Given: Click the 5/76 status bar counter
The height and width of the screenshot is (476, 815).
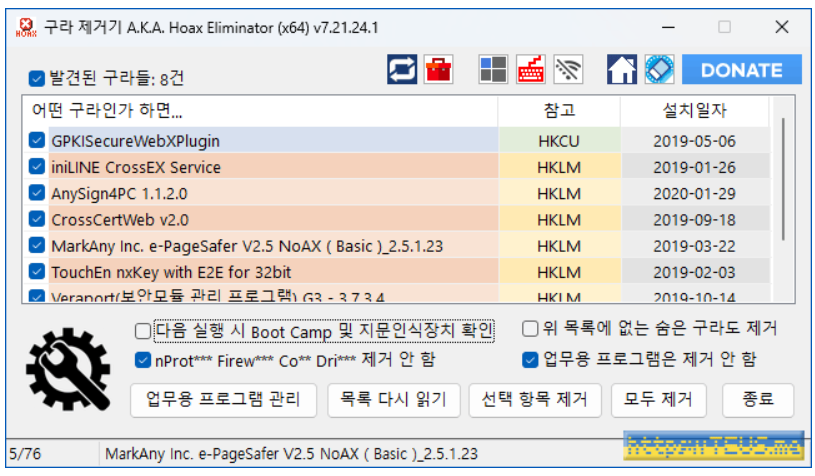Looking at the screenshot, I should pyautogui.click(x=25, y=454).
